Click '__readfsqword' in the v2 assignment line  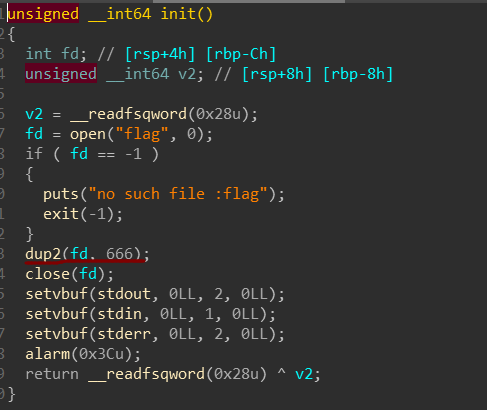[129, 114]
